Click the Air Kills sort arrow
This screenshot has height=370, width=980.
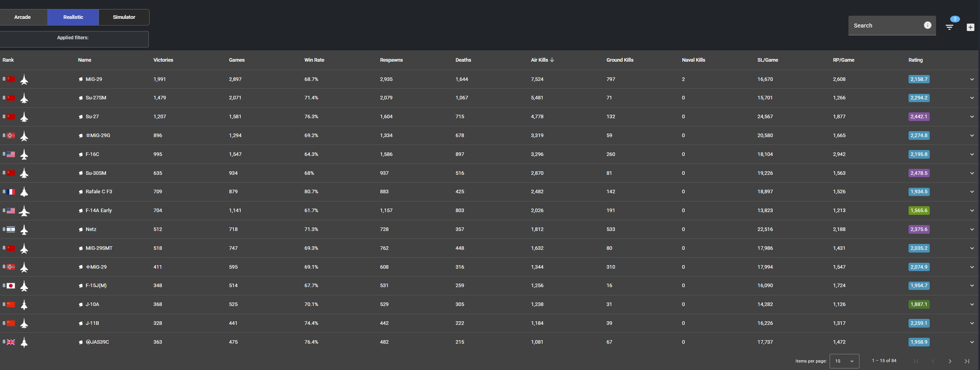[x=552, y=60]
